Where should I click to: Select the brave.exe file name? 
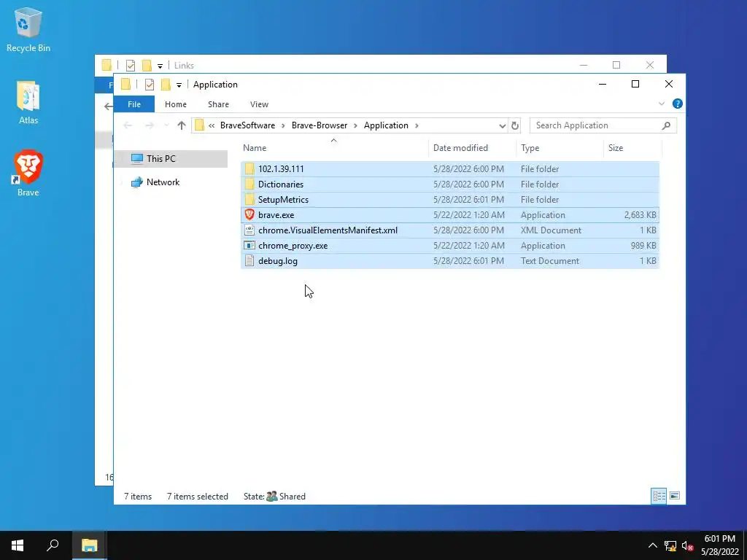[276, 215]
